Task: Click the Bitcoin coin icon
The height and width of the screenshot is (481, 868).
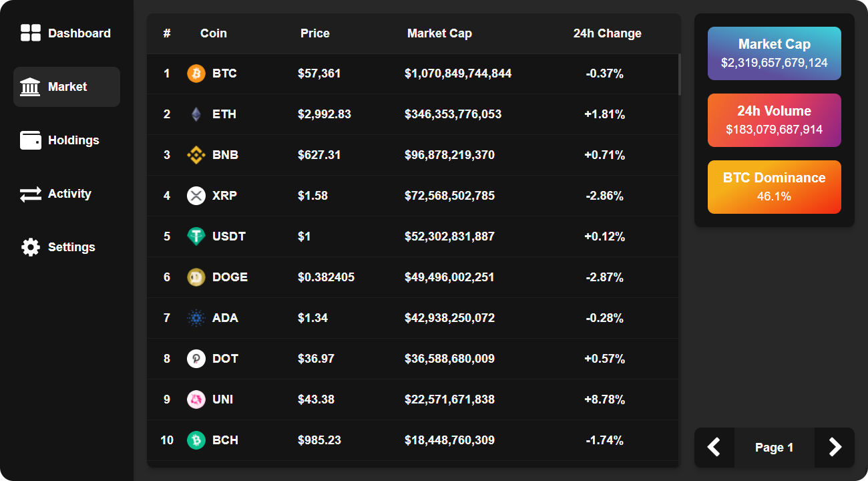Action: 196,73
